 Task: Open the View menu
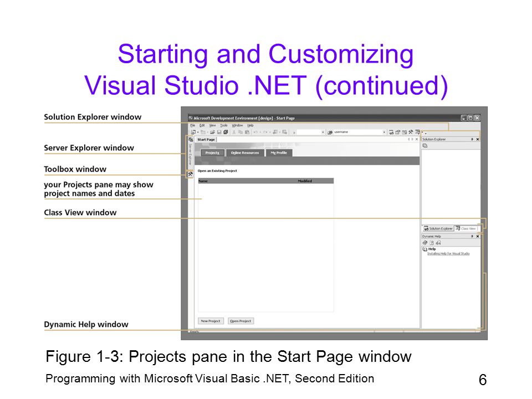(x=212, y=126)
